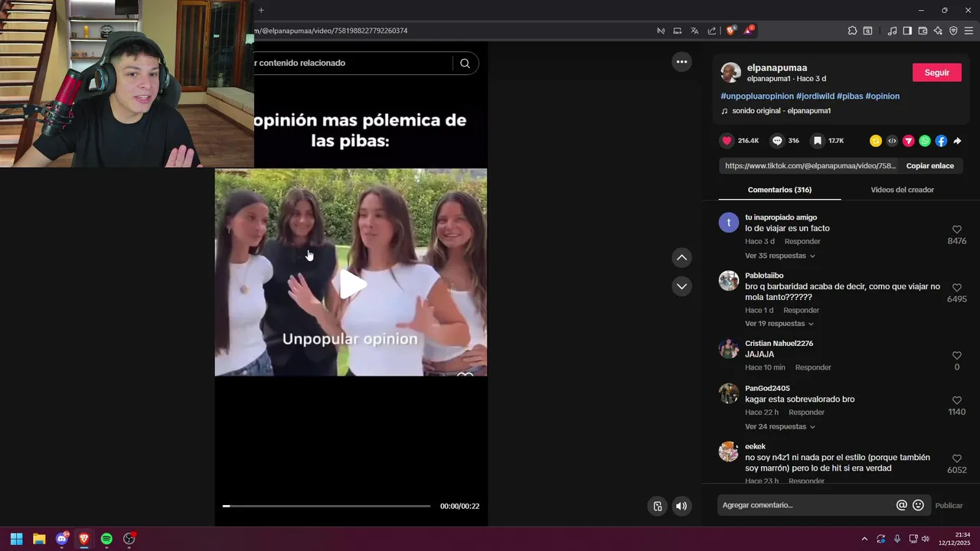Click the translate page icon

694,31
